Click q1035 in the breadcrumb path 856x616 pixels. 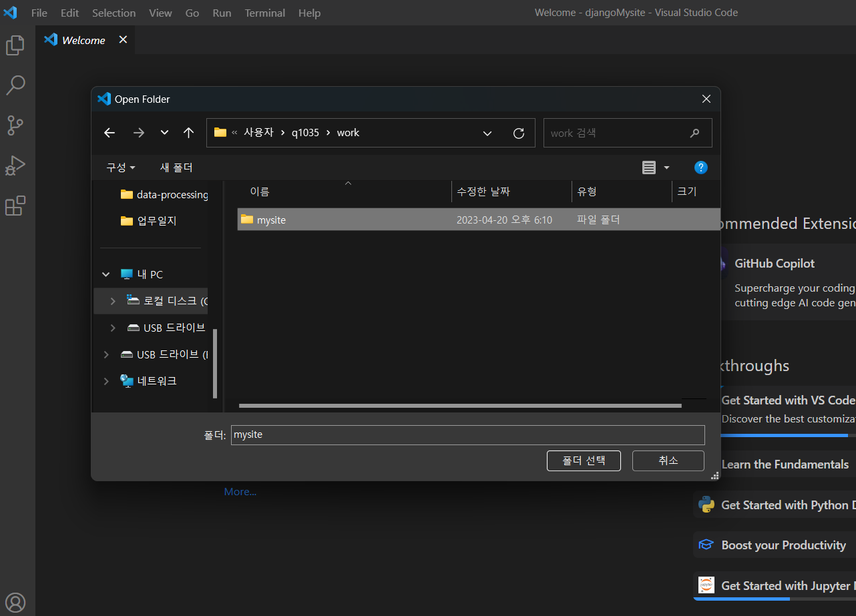(x=305, y=133)
